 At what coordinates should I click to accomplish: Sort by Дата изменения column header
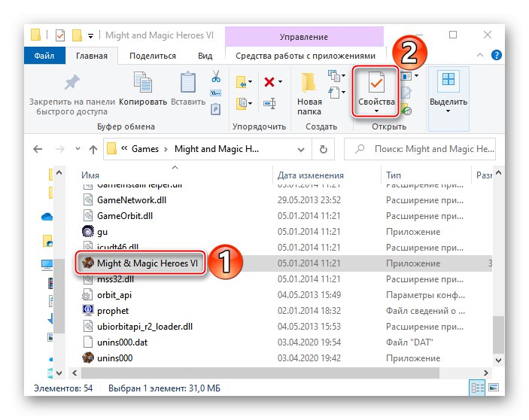coord(327,175)
